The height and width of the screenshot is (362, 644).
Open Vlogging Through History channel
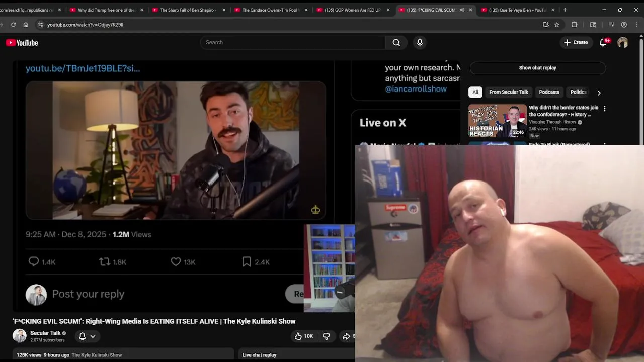tap(552, 122)
